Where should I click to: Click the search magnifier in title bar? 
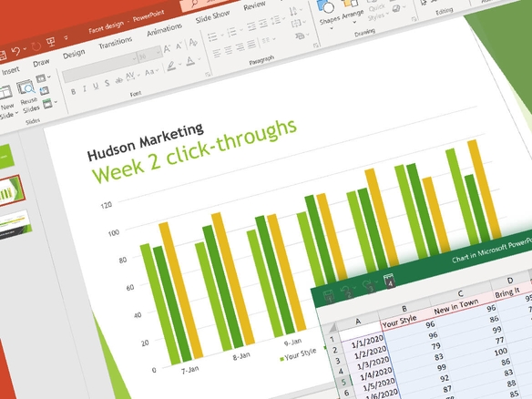[x=194, y=4]
